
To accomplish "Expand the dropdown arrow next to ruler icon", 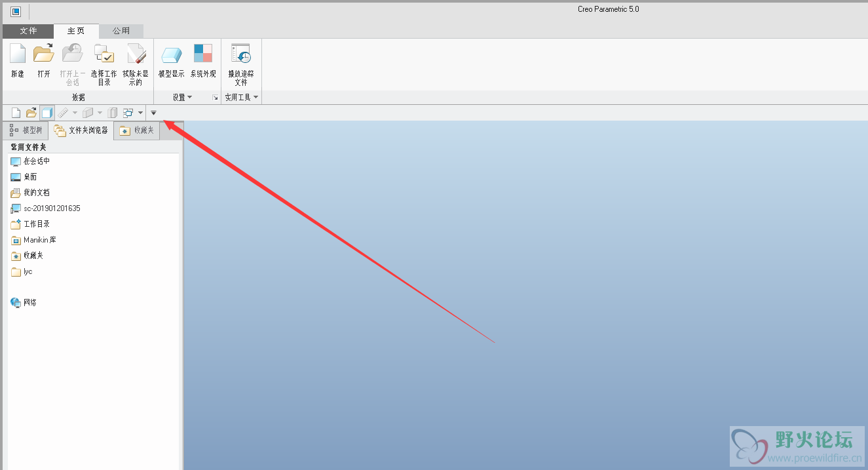I will tap(75, 113).
